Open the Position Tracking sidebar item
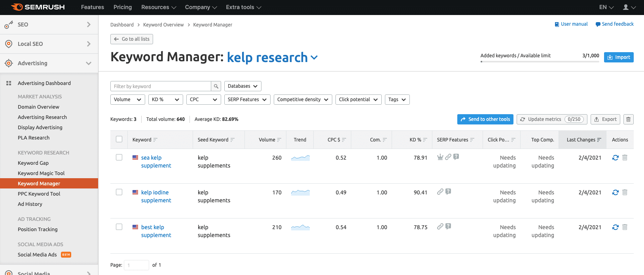 [38, 229]
